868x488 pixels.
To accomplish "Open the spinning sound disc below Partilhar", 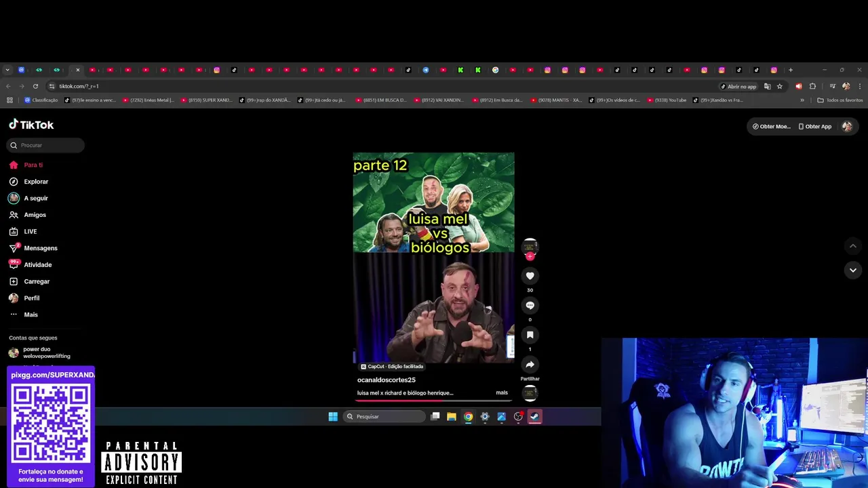I will [530, 393].
